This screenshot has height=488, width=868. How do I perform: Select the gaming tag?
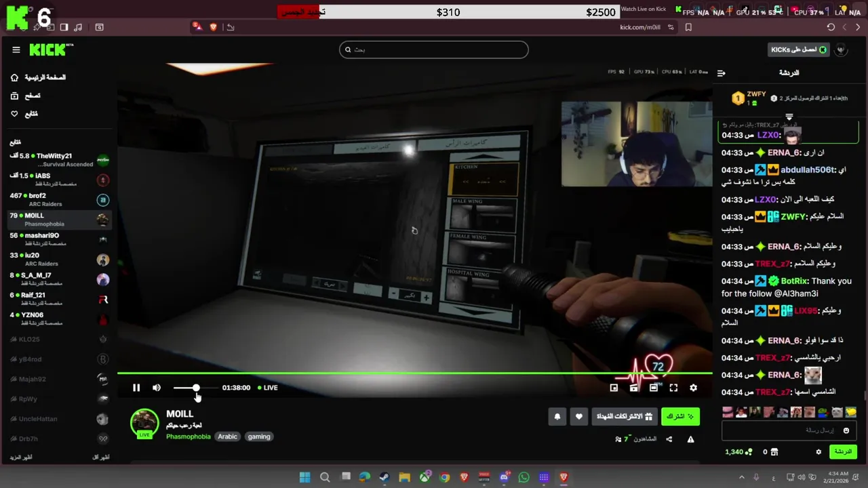coord(259,436)
